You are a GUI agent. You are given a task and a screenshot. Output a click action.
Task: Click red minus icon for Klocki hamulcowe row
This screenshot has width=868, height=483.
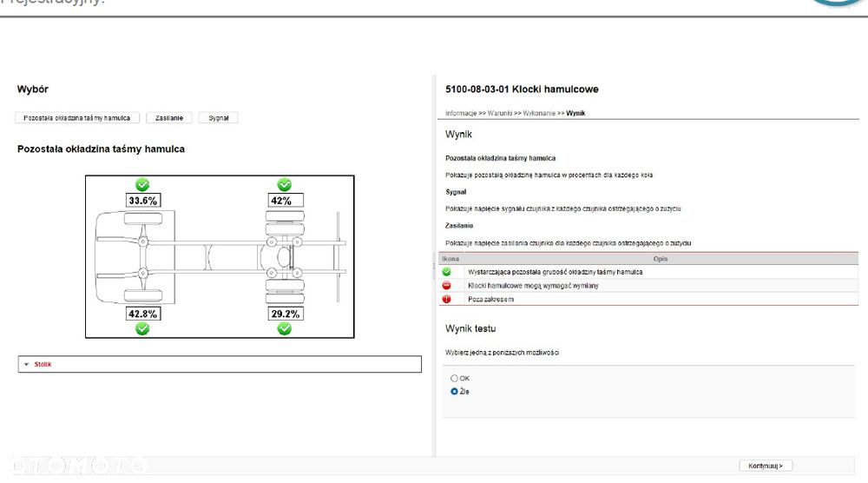[447, 286]
